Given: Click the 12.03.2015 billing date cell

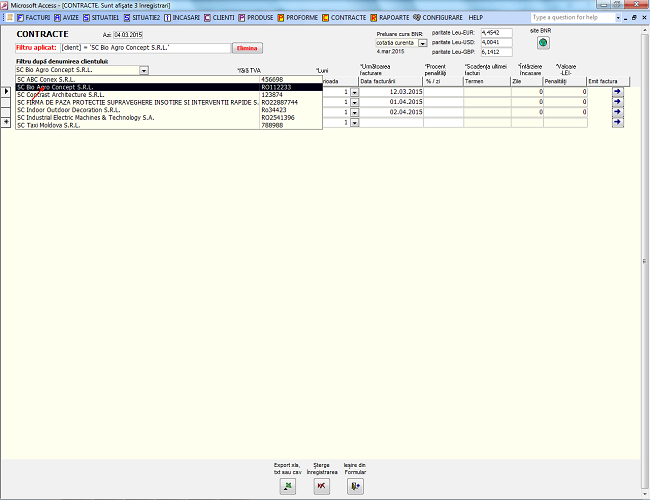Looking at the screenshot, I should pyautogui.click(x=391, y=92).
